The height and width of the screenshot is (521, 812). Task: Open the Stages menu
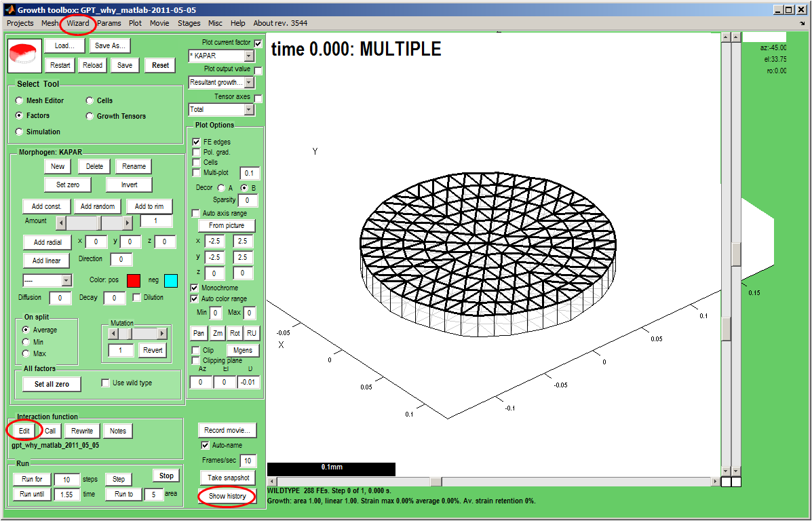tap(189, 23)
